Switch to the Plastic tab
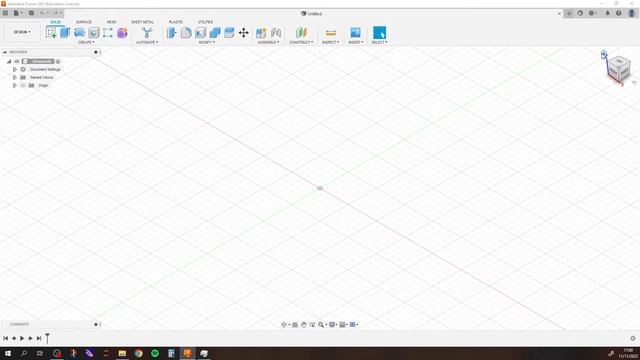Screen dimensions: 640x360 pos(176,22)
